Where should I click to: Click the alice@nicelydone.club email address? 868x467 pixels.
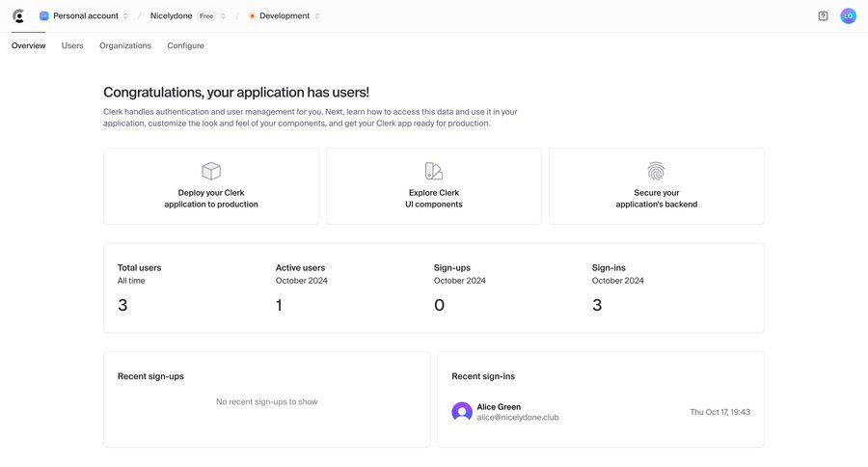pyautogui.click(x=518, y=417)
